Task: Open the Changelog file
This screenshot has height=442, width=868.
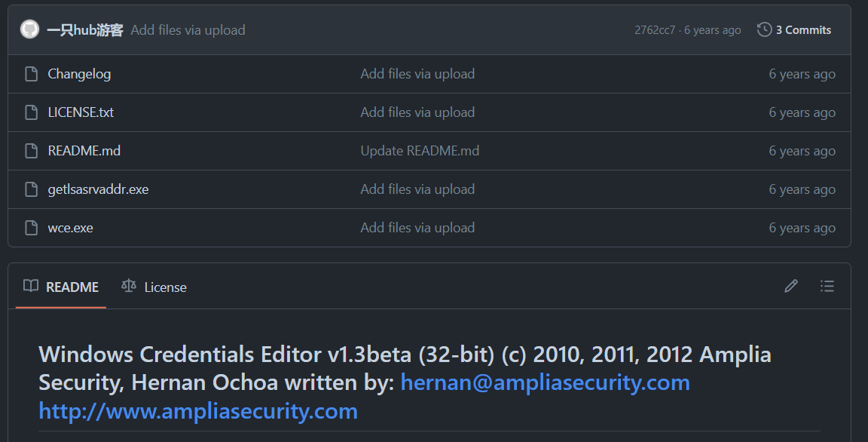Action: pyautogui.click(x=79, y=74)
